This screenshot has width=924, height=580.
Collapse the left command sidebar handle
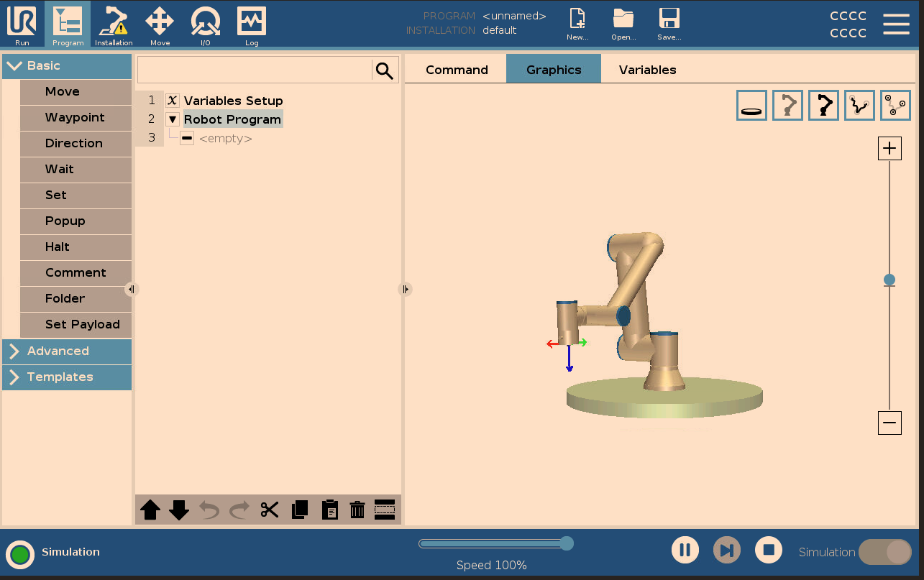click(x=131, y=289)
